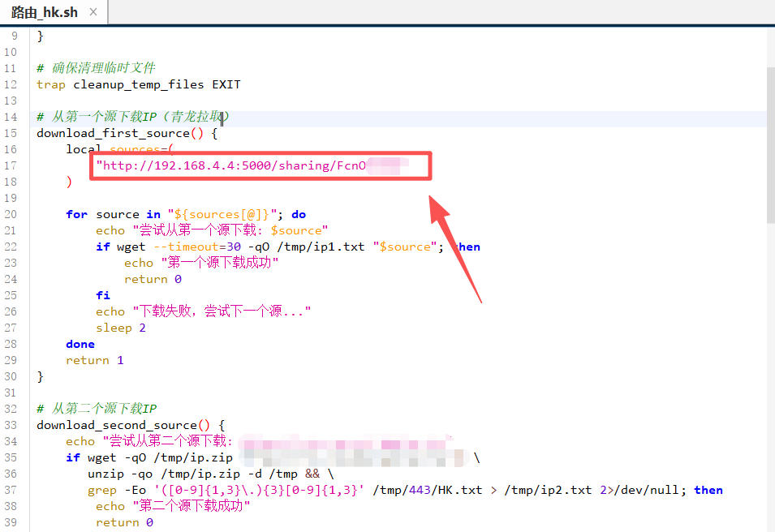Click the 从第二个源下载IP comment
Screen dimensions: 775x532
[x=104, y=409]
